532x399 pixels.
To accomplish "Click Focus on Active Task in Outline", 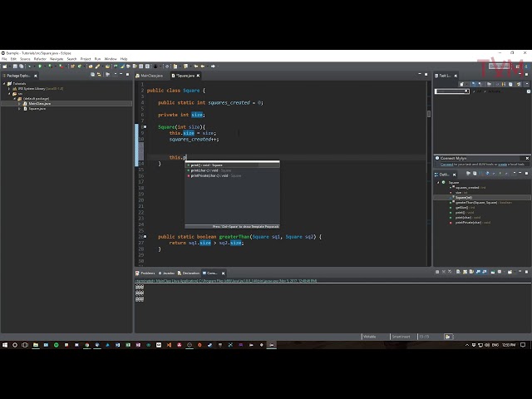I will coord(468,174).
